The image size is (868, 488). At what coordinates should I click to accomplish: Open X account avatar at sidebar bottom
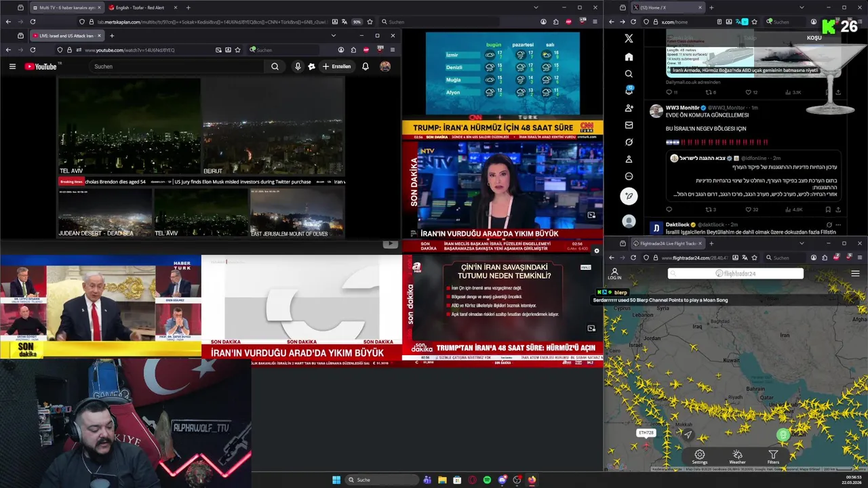(629, 221)
